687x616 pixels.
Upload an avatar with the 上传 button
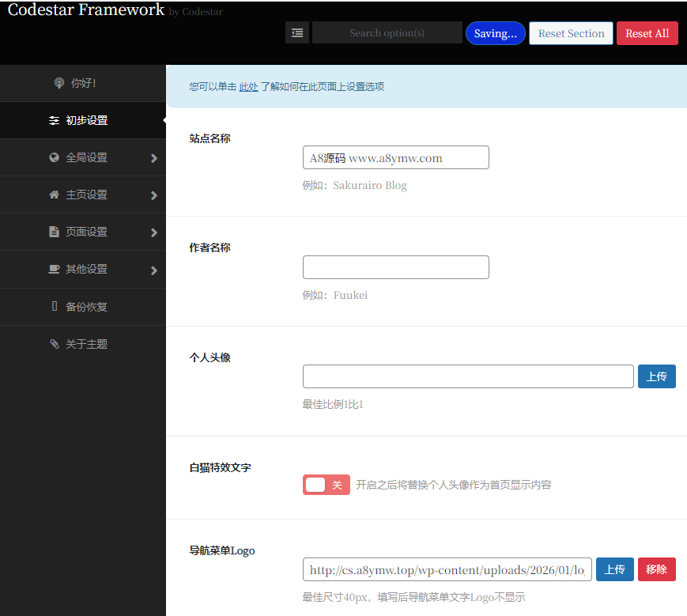coord(656,376)
